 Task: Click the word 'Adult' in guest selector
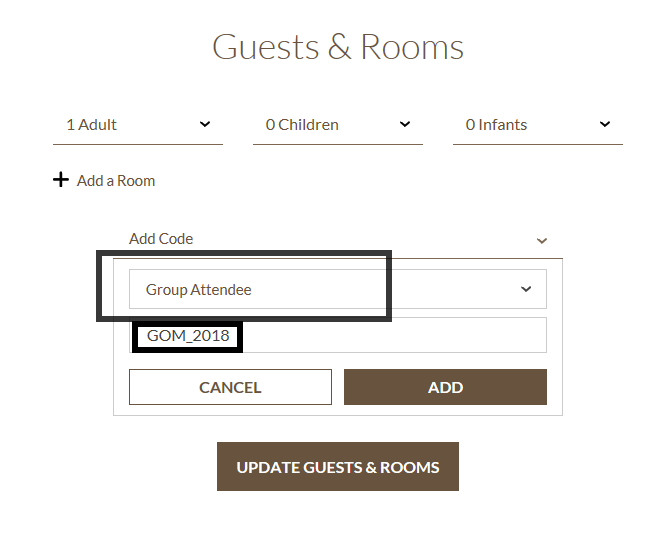coord(98,125)
